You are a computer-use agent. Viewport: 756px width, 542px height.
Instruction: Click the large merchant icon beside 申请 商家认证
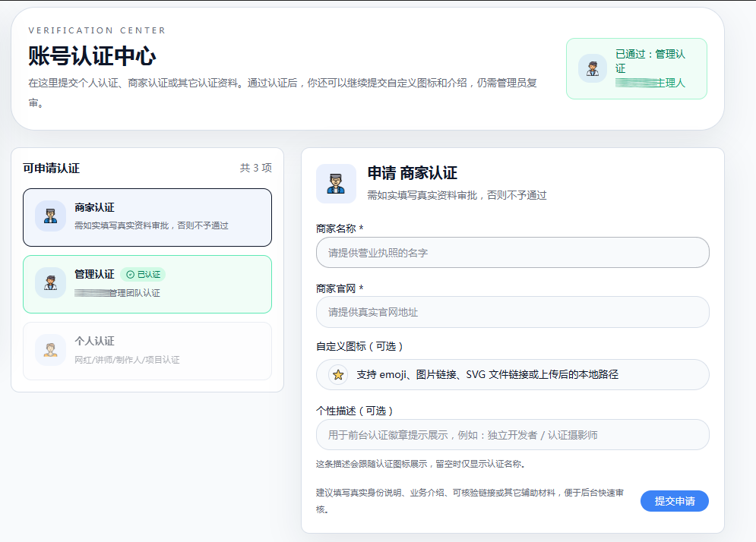[x=336, y=184]
